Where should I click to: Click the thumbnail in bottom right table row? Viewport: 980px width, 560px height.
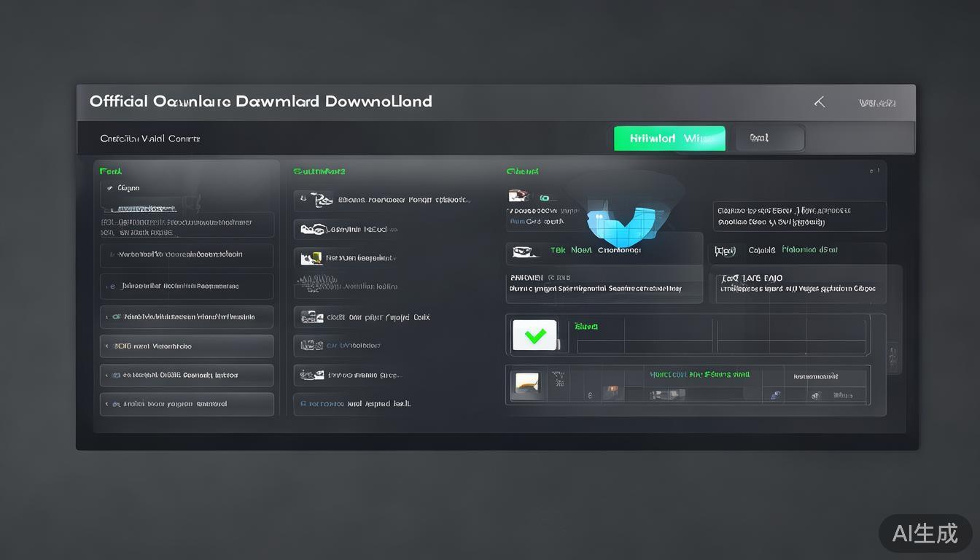(526, 383)
